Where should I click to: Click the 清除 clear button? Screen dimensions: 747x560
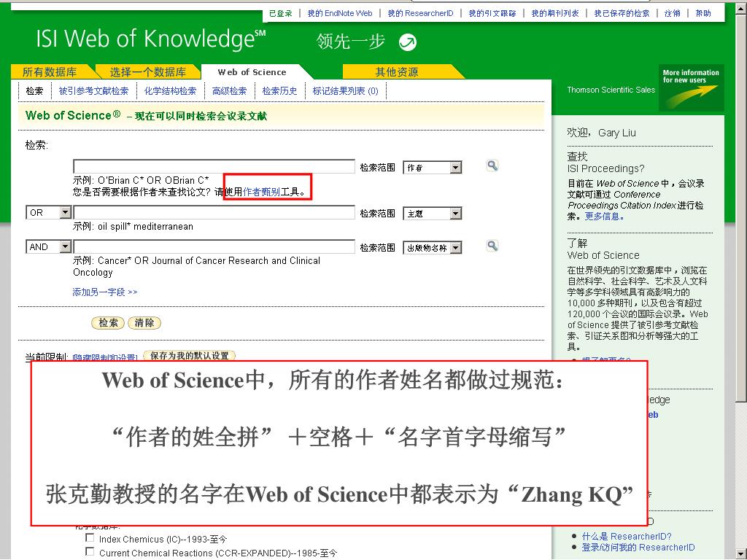144,323
